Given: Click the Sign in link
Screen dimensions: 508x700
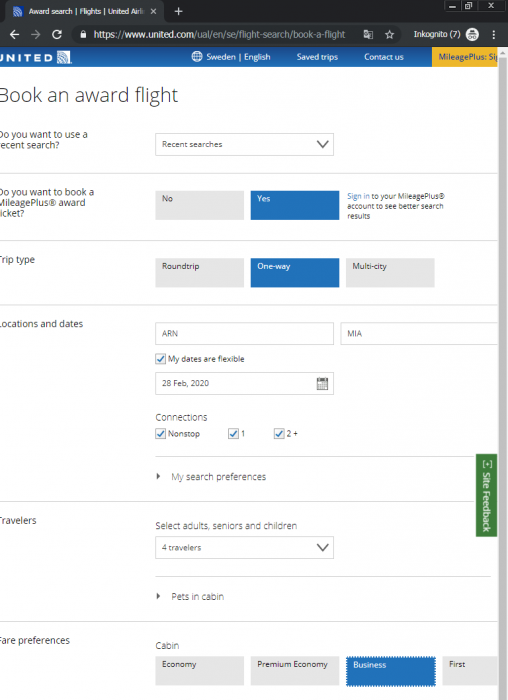Looking at the screenshot, I should pos(358,196).
